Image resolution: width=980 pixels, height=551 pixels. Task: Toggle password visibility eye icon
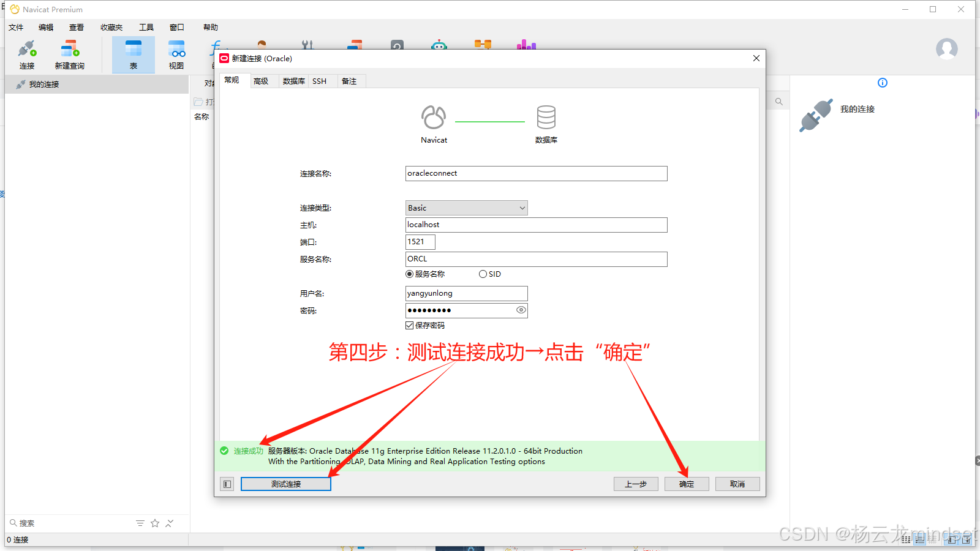click(x=521, y=310)
